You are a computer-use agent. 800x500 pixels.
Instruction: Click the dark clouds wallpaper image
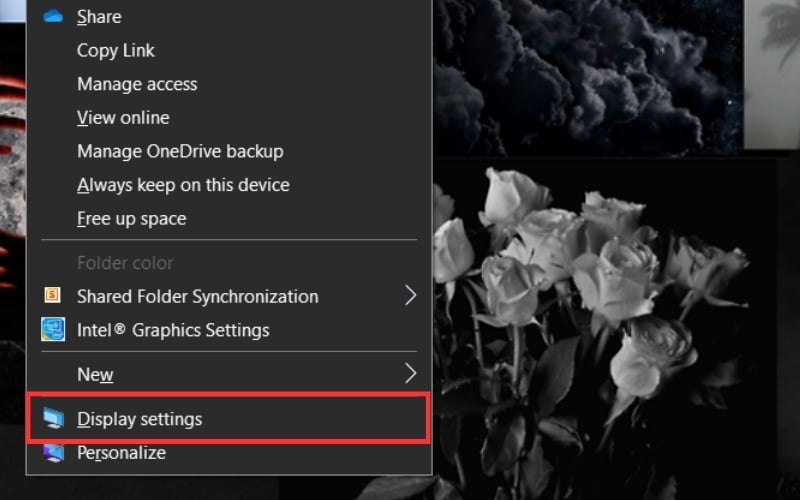pyautogui.click(x=587, y=77)
